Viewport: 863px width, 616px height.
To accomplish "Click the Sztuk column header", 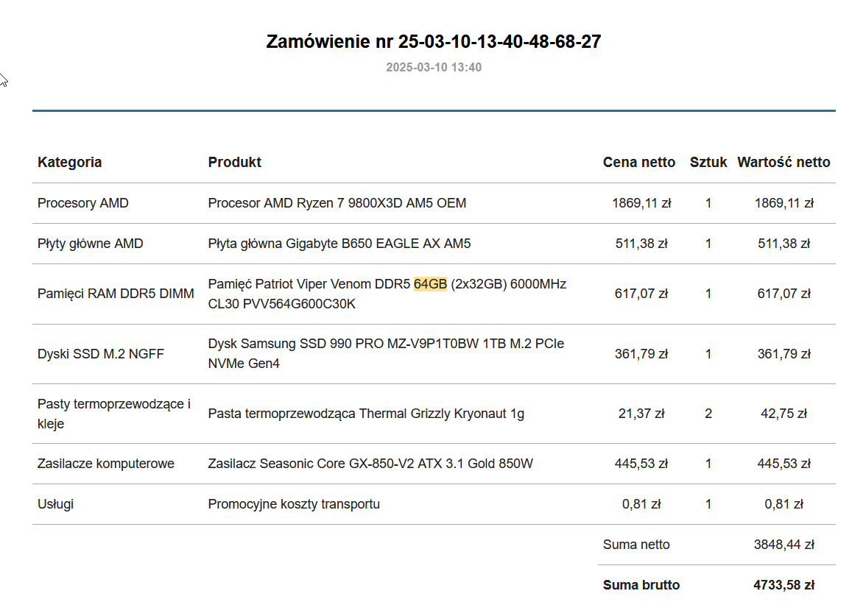I will point(708,162).
